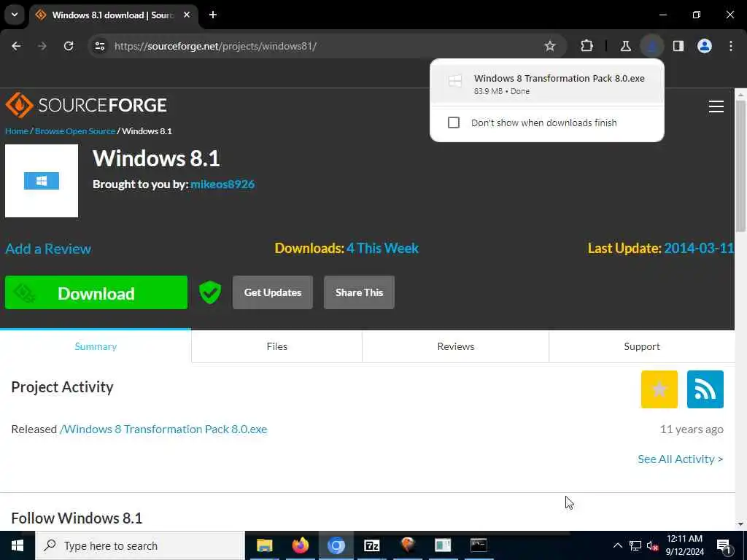
Task: Click the 2014-03-11 last update link
Action: pos(699,248)
